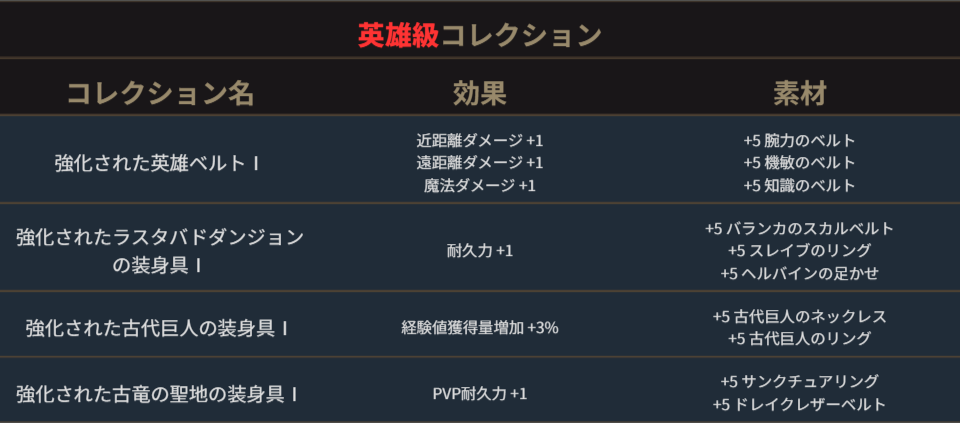
Task: Select the 強化された英雄ベルト I collection name
Action: [x=160, y=162]
